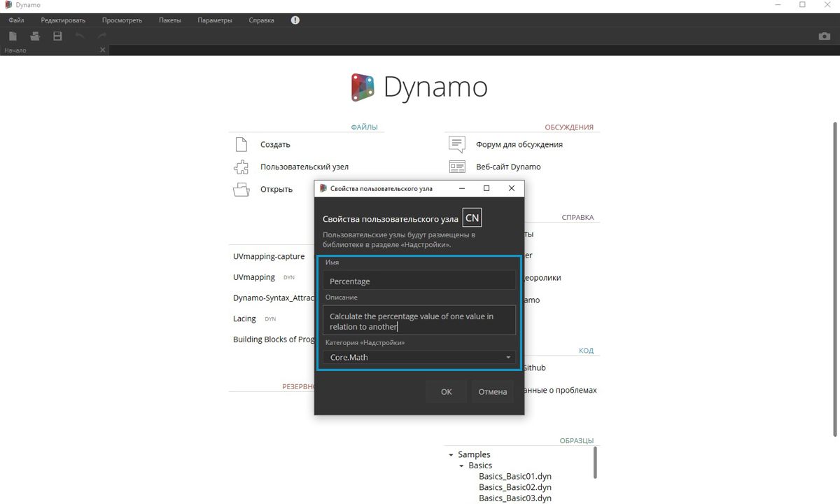The height and width of the screenshot is (504, 840).
Task: Click the Dynamo logo on the start page
Action: coord(419,87)
